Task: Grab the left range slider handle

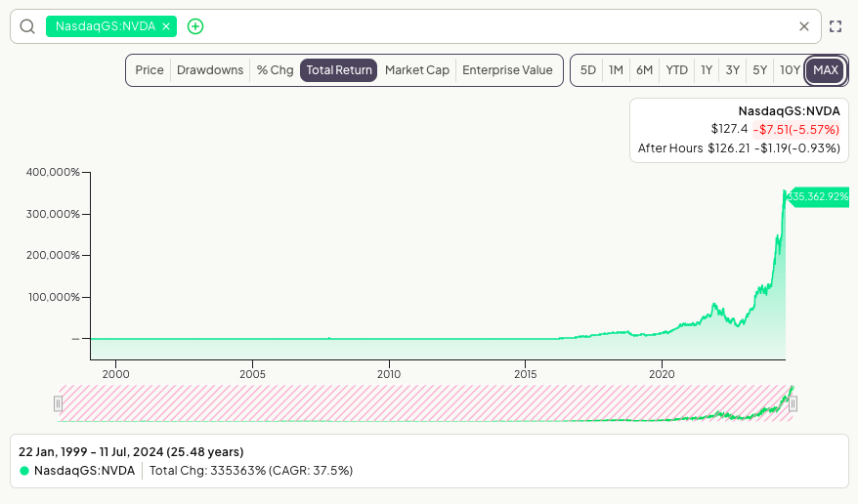Action: [x=58, y=404]
